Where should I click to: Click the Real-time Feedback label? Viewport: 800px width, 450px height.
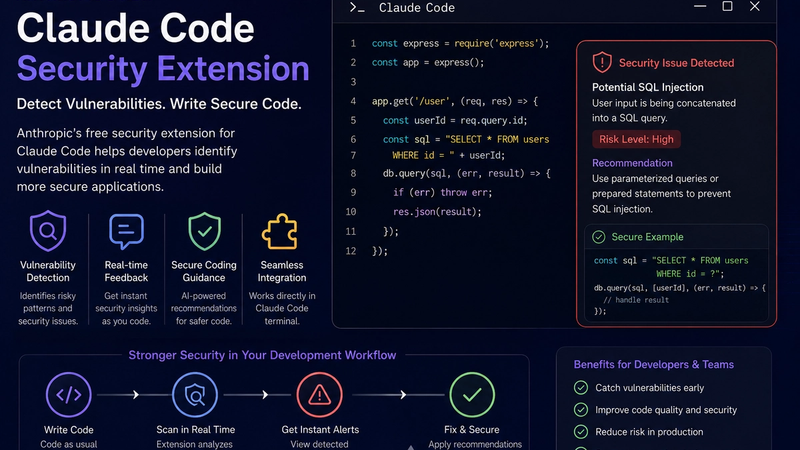[x=126, y=271]
